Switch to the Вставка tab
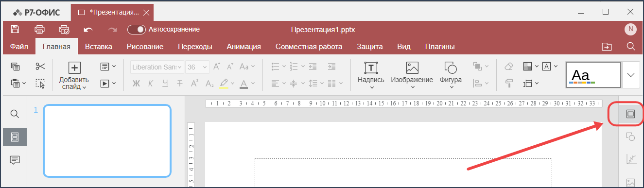Viewport: 644px width, 188px height. pos(99,47)
